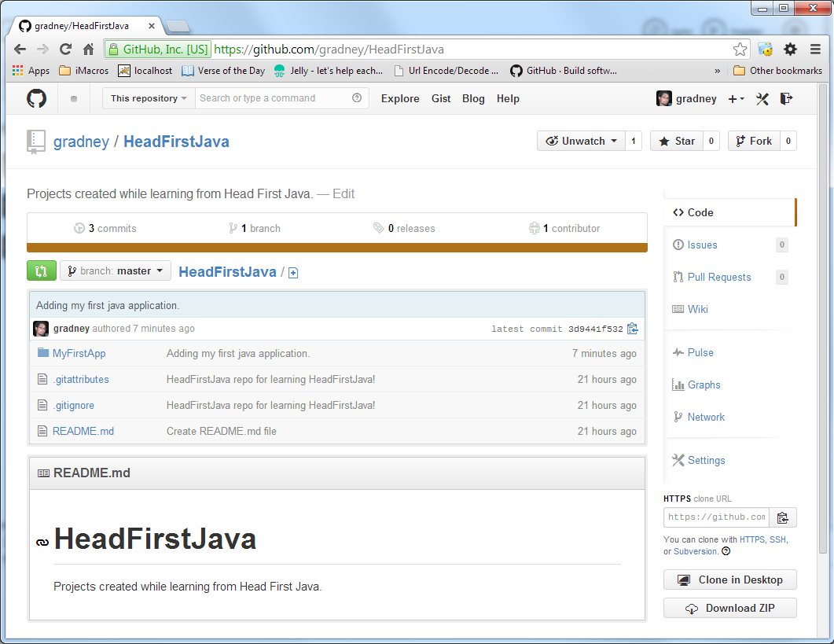Copy the HTTPS clone URL via clipboard icon
This screenshot has height=644, width=834.
[783, 517]
